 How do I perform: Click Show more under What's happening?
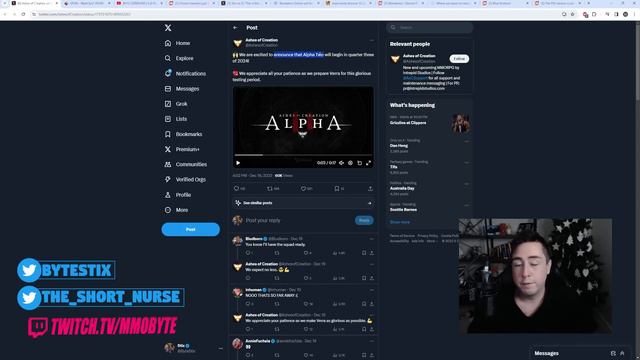[x=400, y=222]
